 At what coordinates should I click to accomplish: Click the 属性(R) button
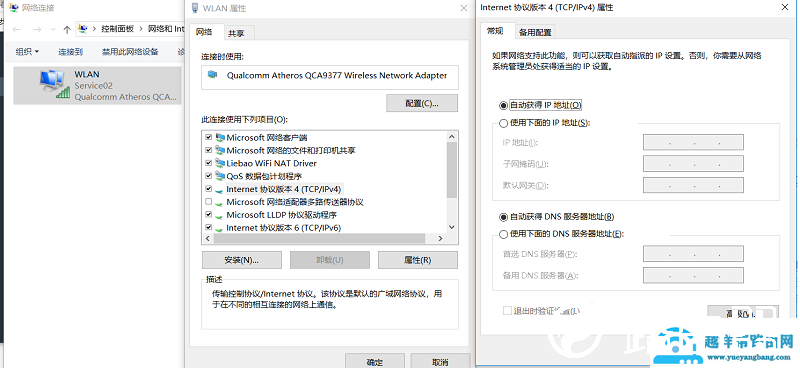[x=417, y=260]
